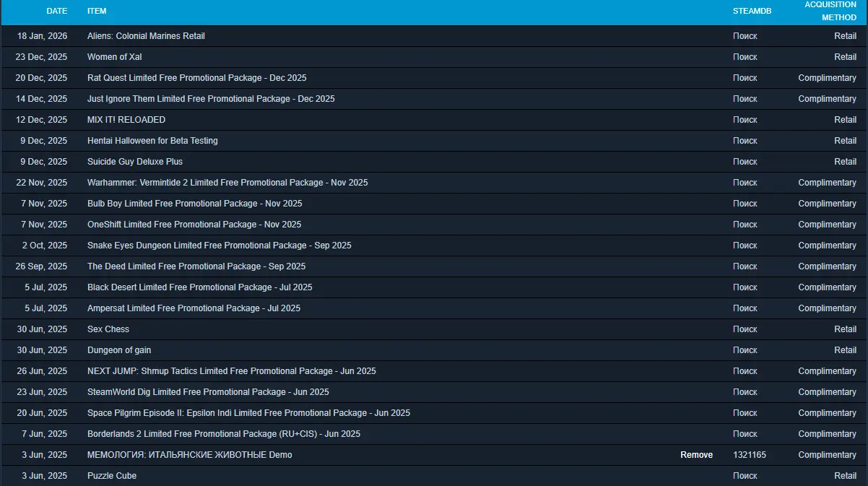Select SteamWorld Dig promotional package entry
The image size is (868, 486).
(x=208, y=392)
